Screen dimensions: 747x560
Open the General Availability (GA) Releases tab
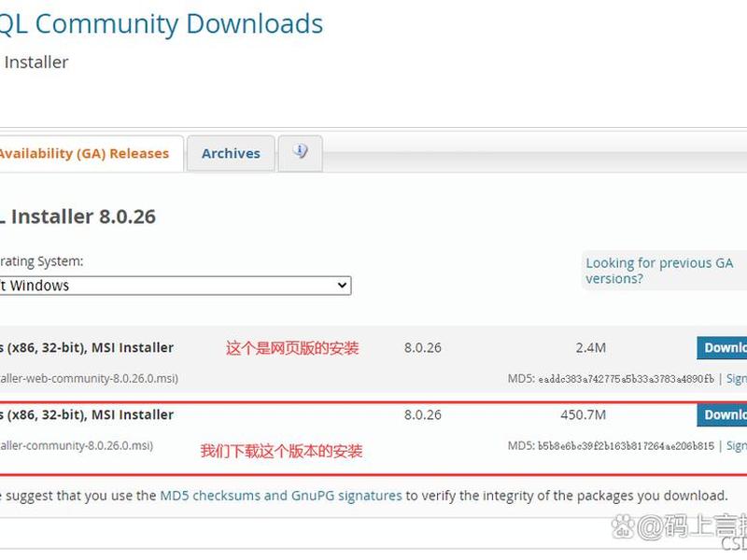click(x=91, y=153)
